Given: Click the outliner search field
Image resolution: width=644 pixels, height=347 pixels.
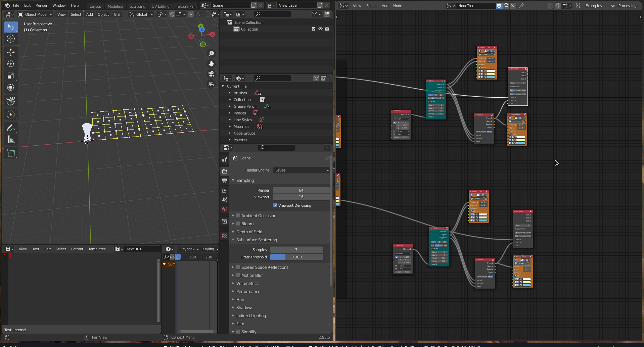Looking at the screenshot, I should coord(272,14).
